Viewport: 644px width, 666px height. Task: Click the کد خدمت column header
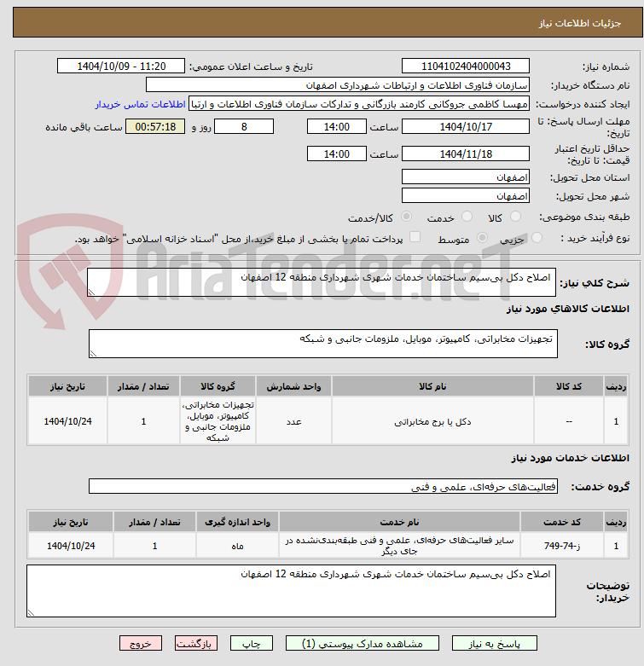(x=562, y=522)
